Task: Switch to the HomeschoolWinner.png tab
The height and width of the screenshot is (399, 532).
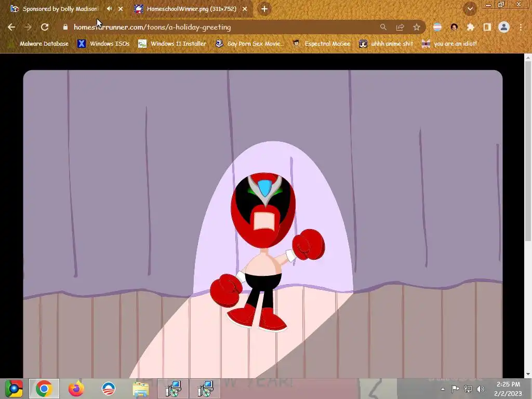Action: [x=192, y=9]
